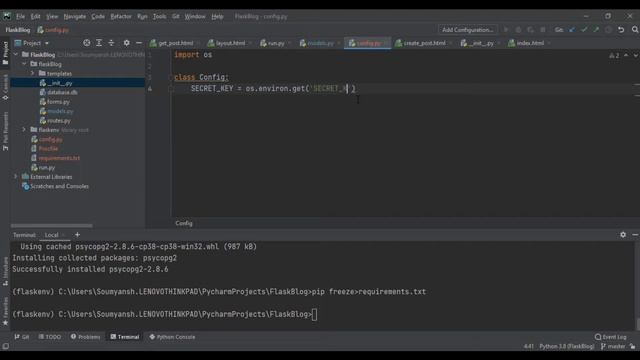Switch to get_post.html editor tab
This screenshot has width=640, height=360.
pyautogui.click(x=175, y=43)
